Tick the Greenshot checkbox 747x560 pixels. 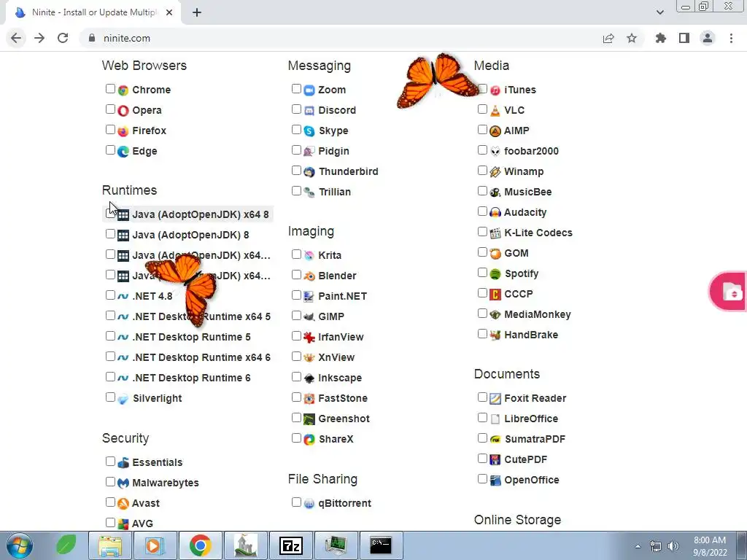pos(296,418)
